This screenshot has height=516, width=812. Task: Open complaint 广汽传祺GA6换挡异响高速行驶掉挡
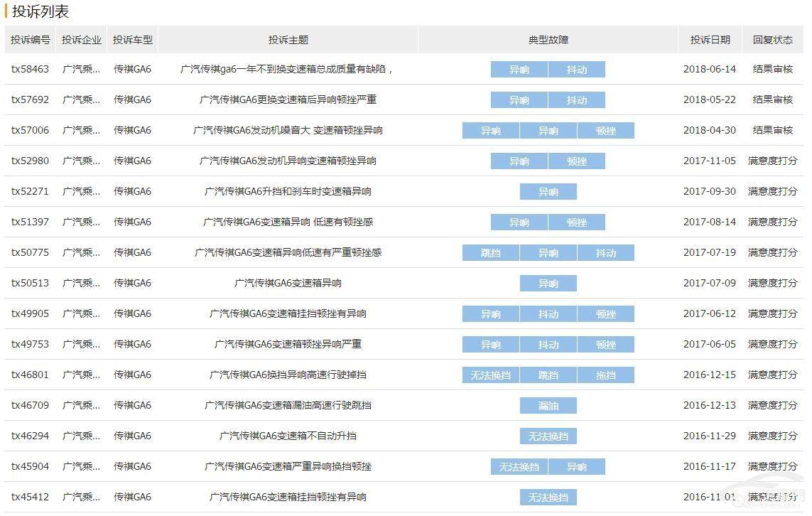pos(288,375)
